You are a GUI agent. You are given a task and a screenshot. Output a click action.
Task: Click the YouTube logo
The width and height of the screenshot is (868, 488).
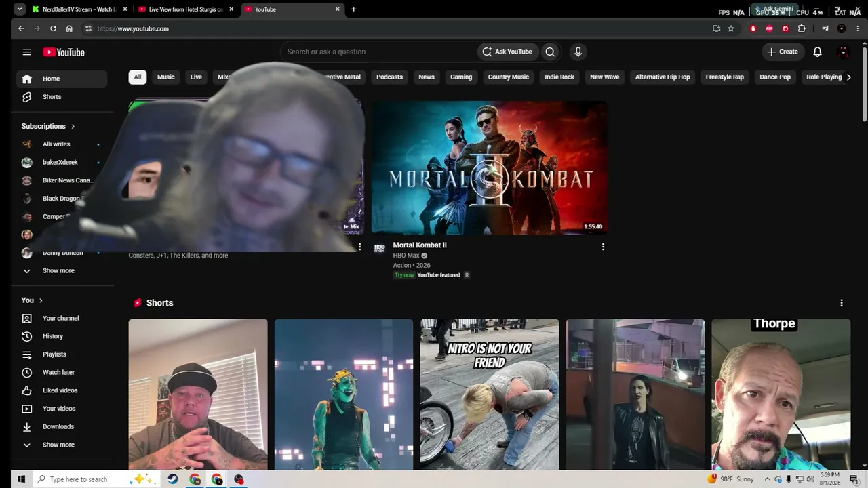coord(64,52)
